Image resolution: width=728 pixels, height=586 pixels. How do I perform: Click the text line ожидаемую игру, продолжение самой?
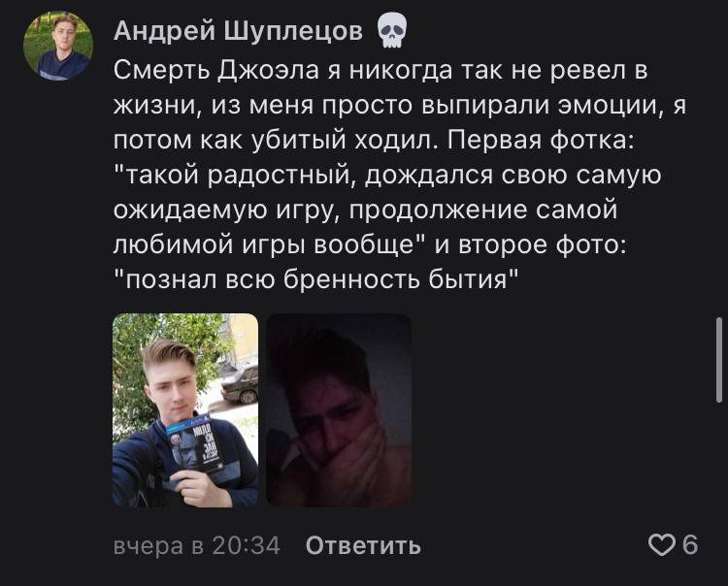click(365, 211)
